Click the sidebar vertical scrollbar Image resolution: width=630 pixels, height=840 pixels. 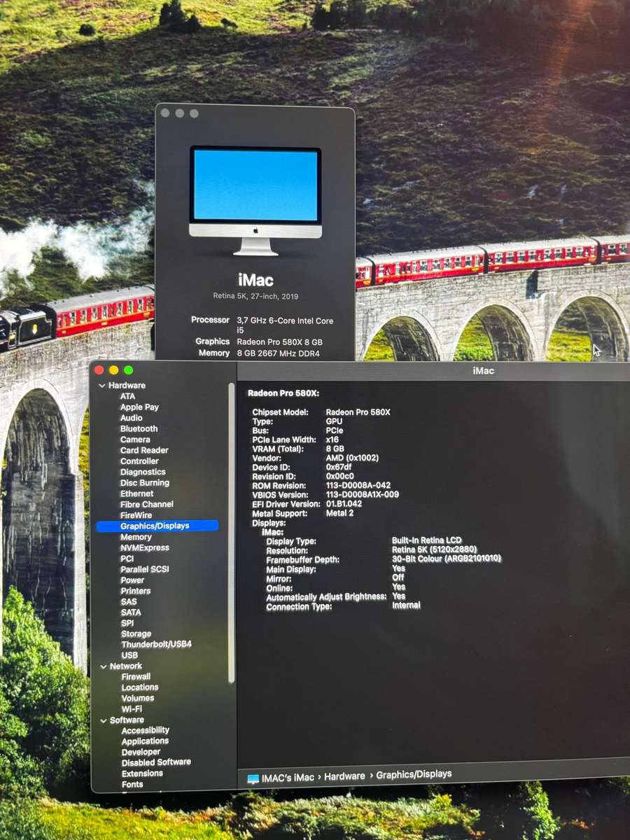[x=232, y=532]
